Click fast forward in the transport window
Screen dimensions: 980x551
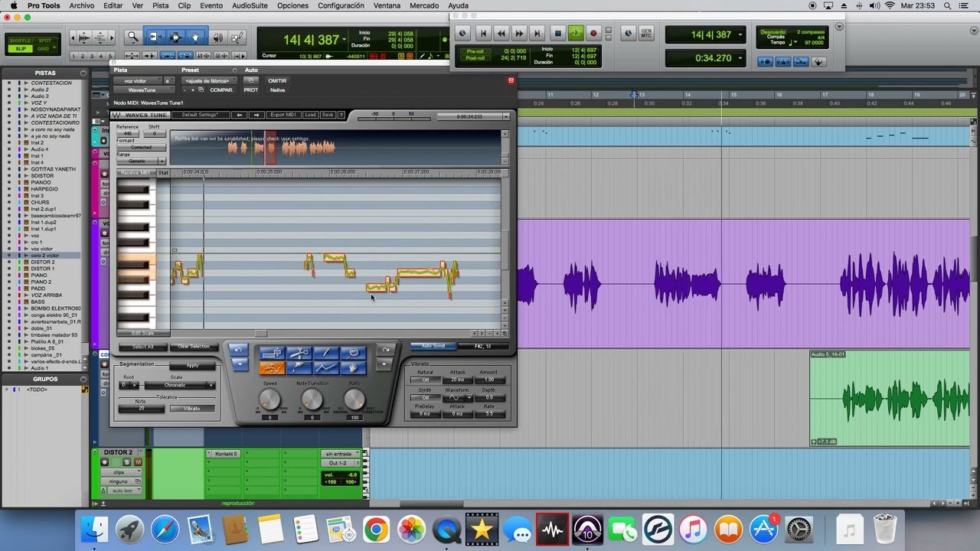(519, 33)
